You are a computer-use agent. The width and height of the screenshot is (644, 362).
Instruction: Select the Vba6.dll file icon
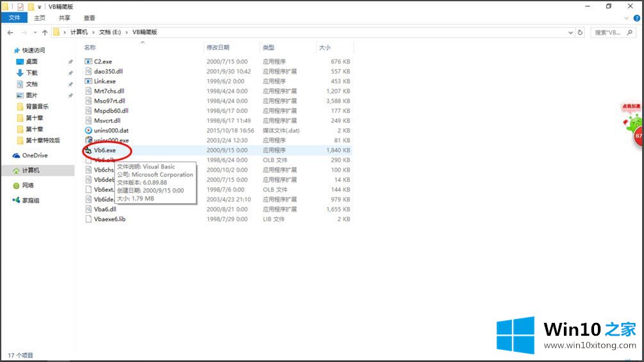(88, 210)
